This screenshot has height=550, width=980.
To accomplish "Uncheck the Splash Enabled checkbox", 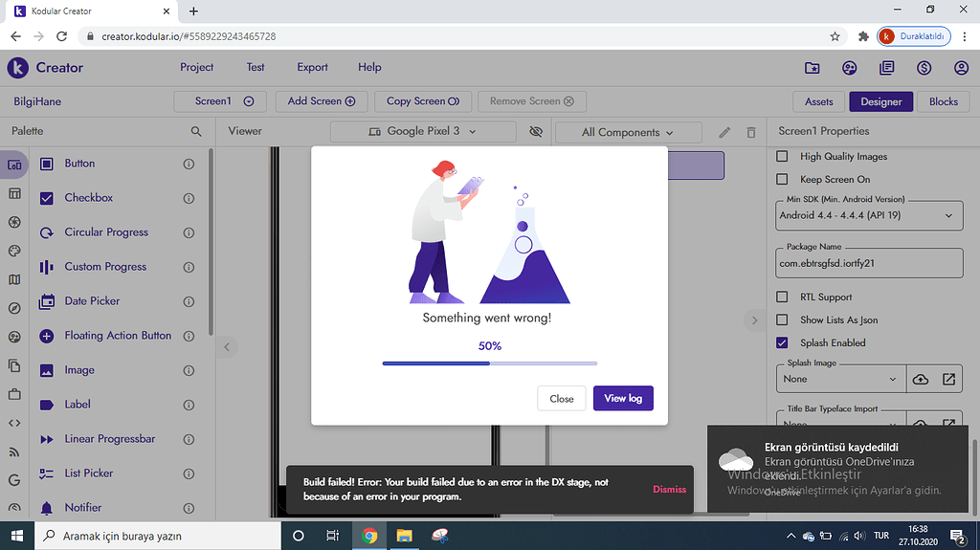I will [x=782, y=342].
